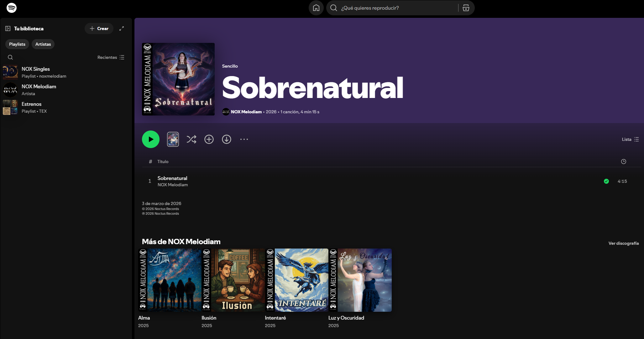Expand library with the arrows icon
The width and height of the screenshot is (644, 339).
click(x=122, y=28)
